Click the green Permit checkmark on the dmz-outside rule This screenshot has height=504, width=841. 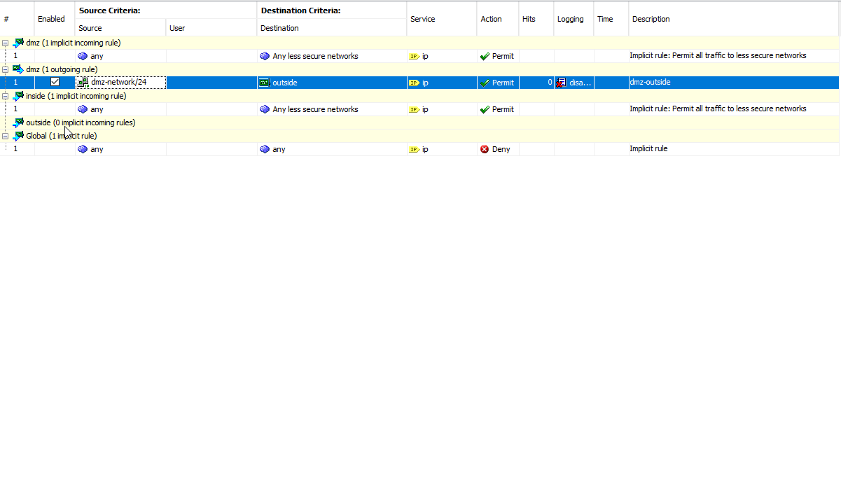click(x=483, y=82)
